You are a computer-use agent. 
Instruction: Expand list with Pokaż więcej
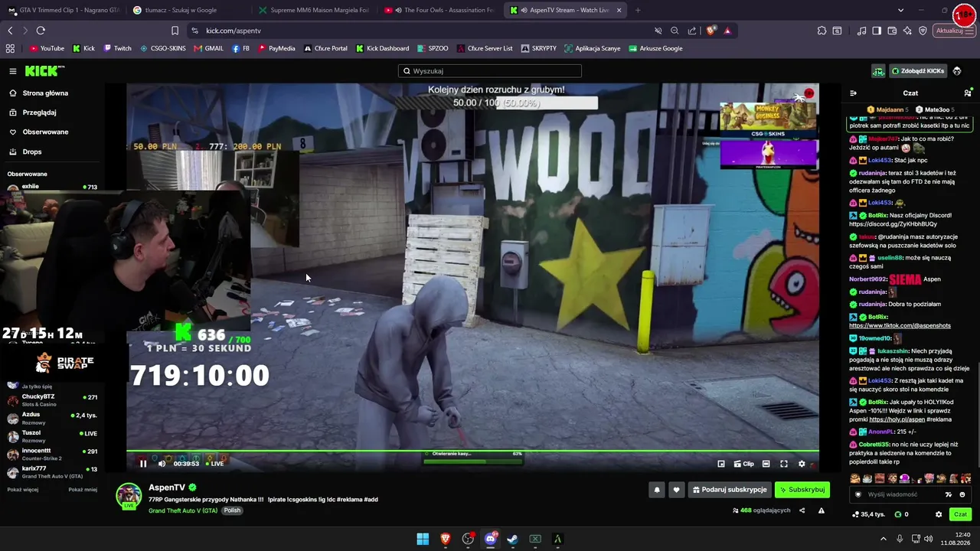(23, 490)
